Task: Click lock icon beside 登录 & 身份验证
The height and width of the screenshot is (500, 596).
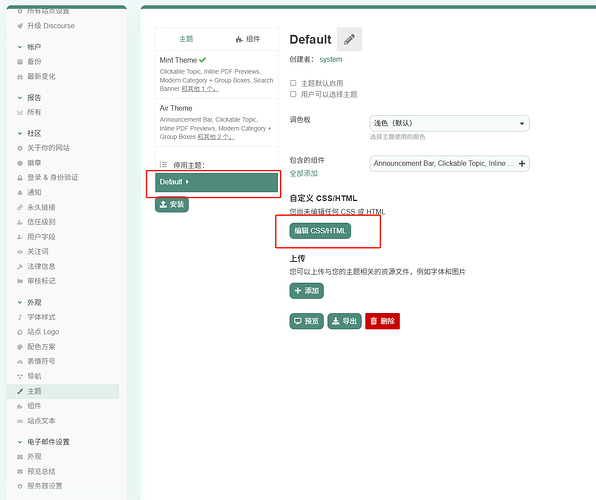Action: pos(20,178)
